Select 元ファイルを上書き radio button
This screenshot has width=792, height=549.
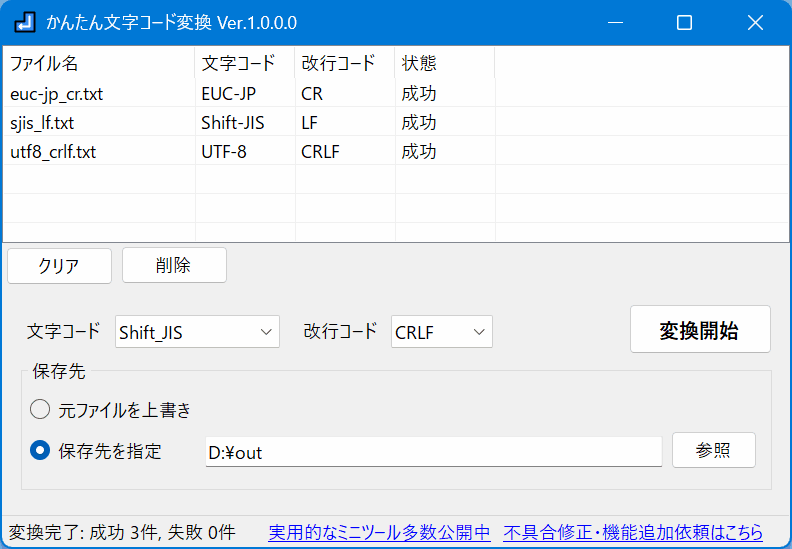coord(40,409)
